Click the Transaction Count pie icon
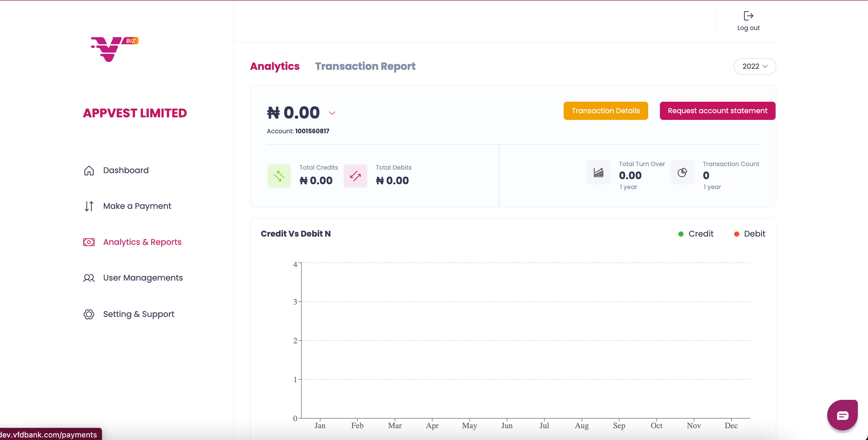The image size is (868, 440). [x=682, y=172]
